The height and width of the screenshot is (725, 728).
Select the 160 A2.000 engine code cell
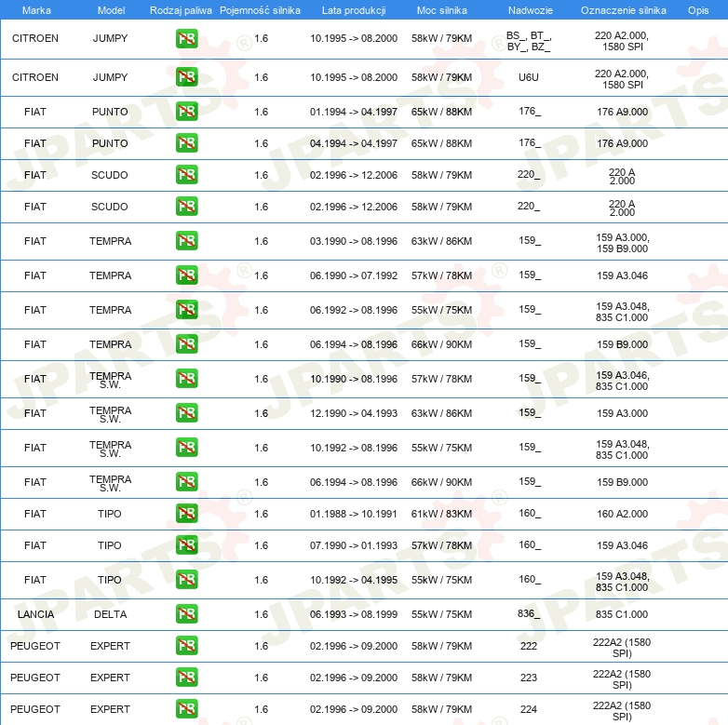622,514
